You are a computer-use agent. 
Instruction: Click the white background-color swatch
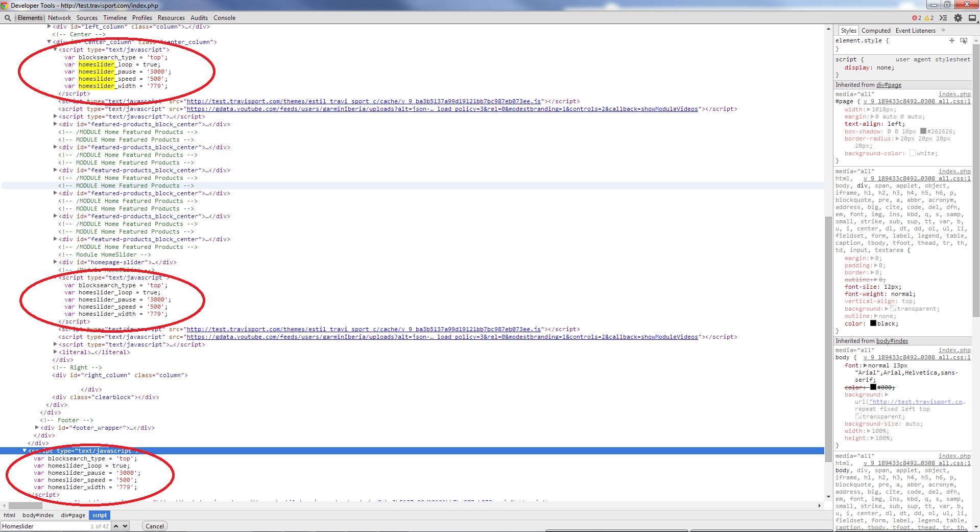912,153
